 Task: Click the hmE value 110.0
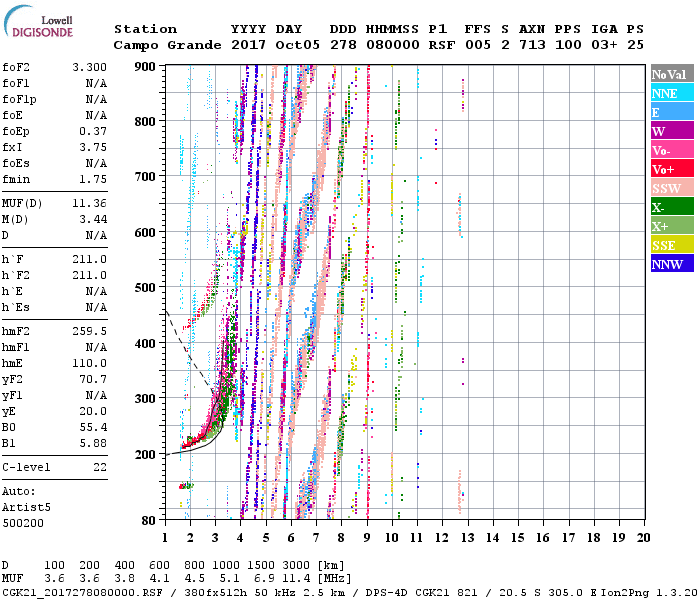pos(89,364)
